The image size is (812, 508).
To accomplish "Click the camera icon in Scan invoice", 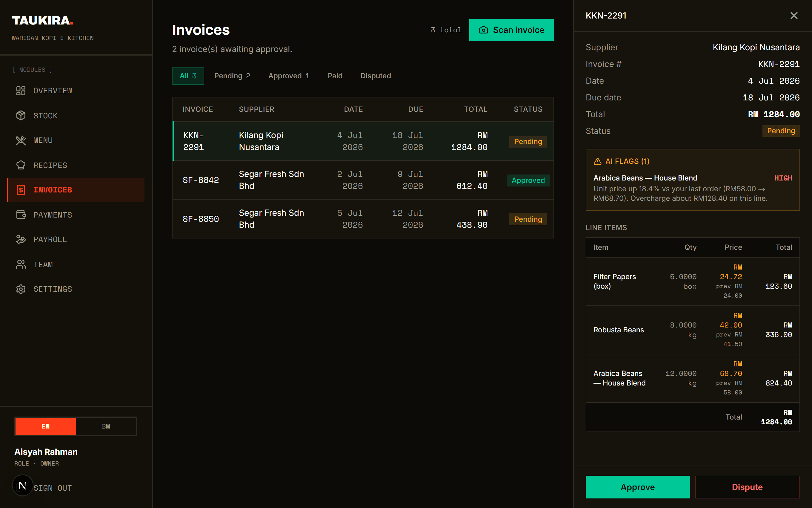I will click(x=484, y=30).
